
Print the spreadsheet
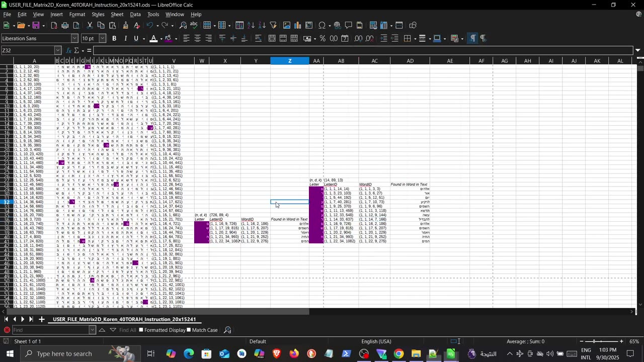point(65,25)
